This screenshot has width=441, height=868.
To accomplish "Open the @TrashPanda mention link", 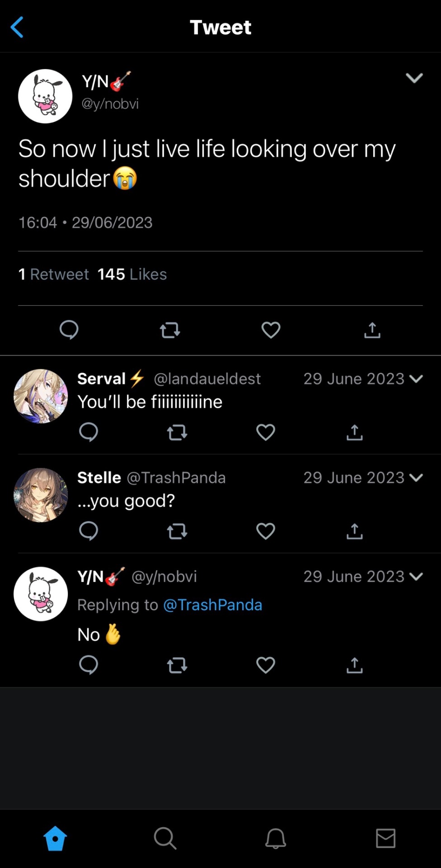I will point(212,605).
